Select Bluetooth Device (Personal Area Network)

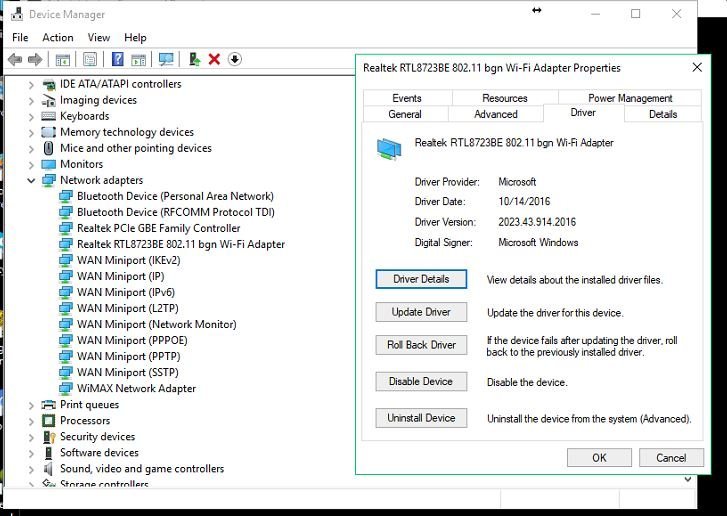[175, 197]
